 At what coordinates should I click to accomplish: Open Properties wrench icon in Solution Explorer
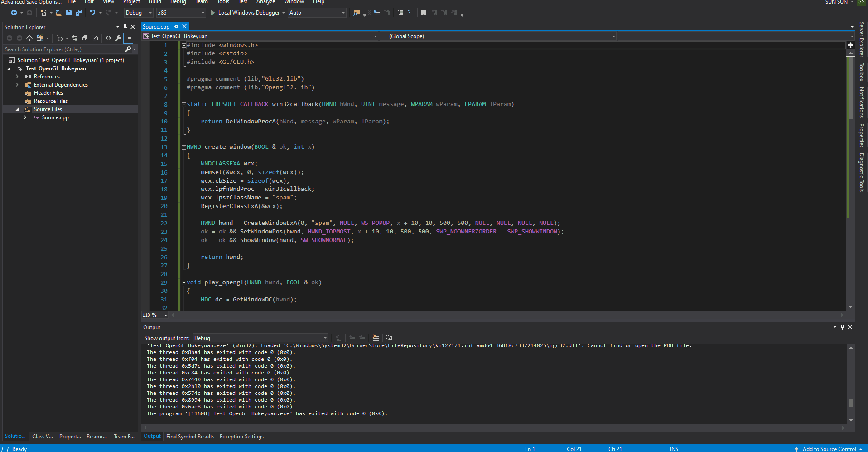tap(118, 38)
